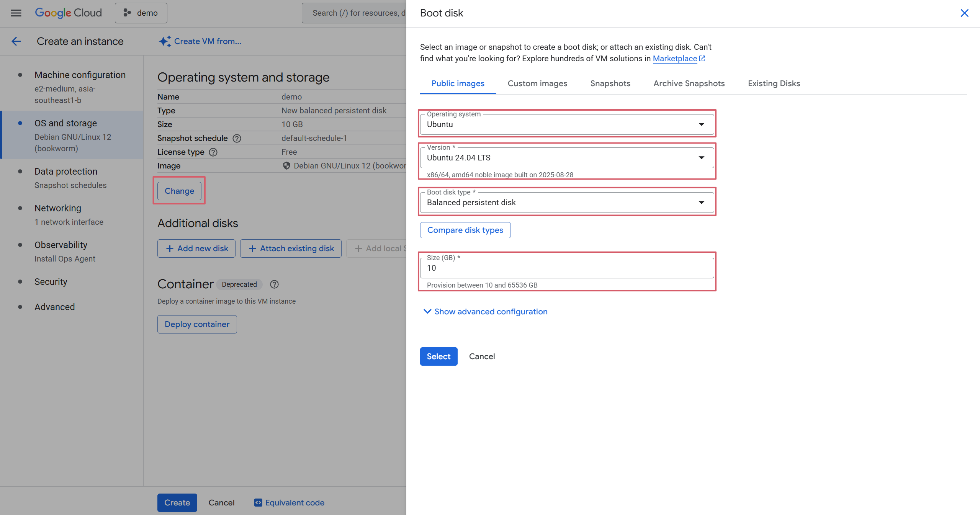Click the Size (GB) input field
This screenshot has height=515, width=980.
coord(567,268)
